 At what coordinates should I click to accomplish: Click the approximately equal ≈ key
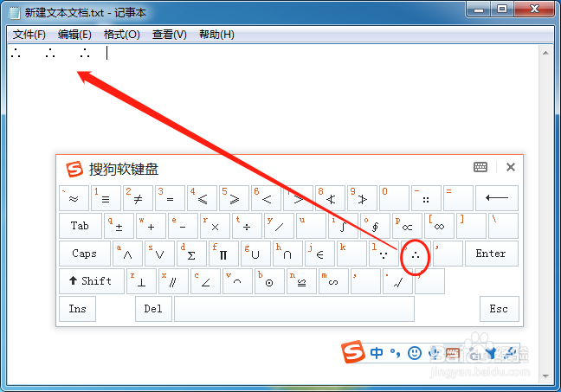pyautogui.click(x=74, y=198)
